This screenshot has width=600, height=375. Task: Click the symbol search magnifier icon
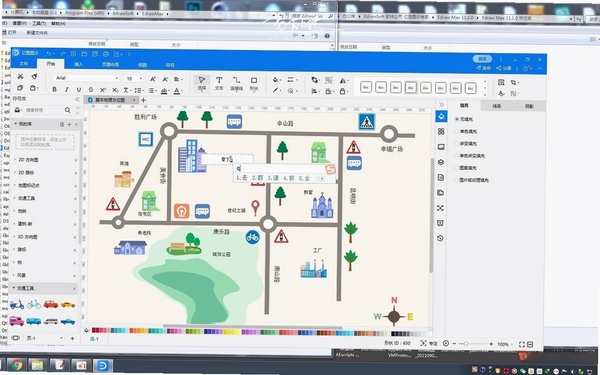click(67, 110)
